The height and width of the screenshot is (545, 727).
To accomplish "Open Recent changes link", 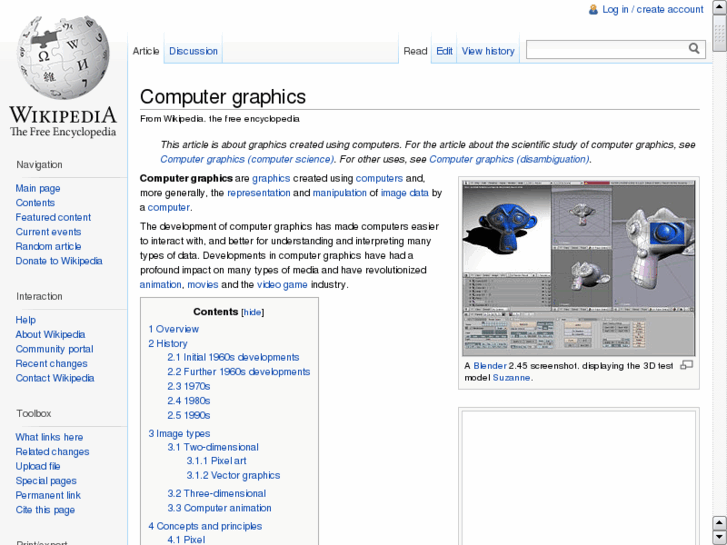I will pyautogui.click(x=51, y=364).
